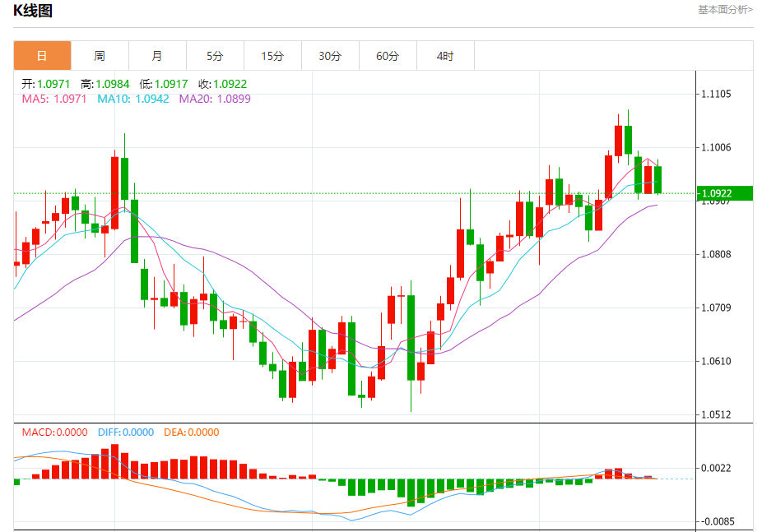Click the MACD:0.0000 label

coord(54,432)
